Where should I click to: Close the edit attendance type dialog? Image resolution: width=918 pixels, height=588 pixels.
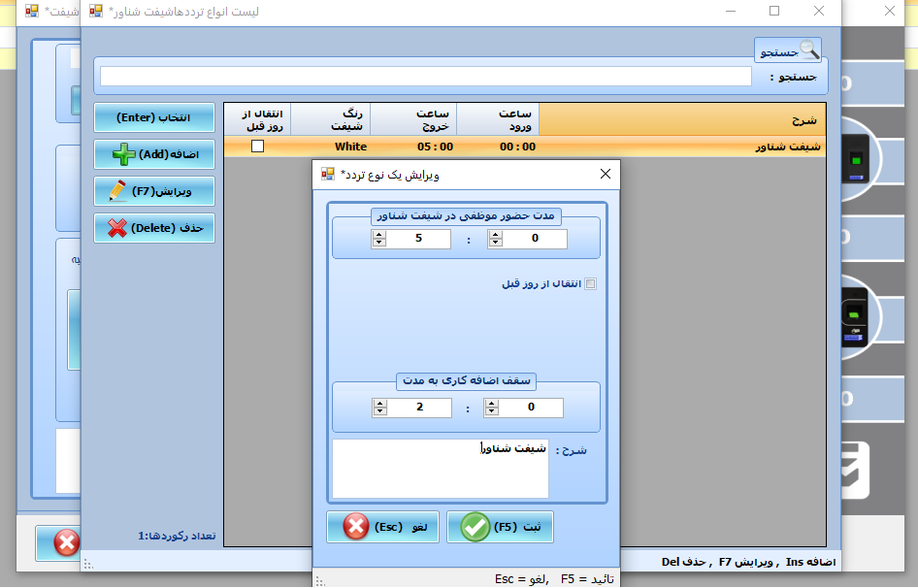pyautogui.click(x=606, y=174)
